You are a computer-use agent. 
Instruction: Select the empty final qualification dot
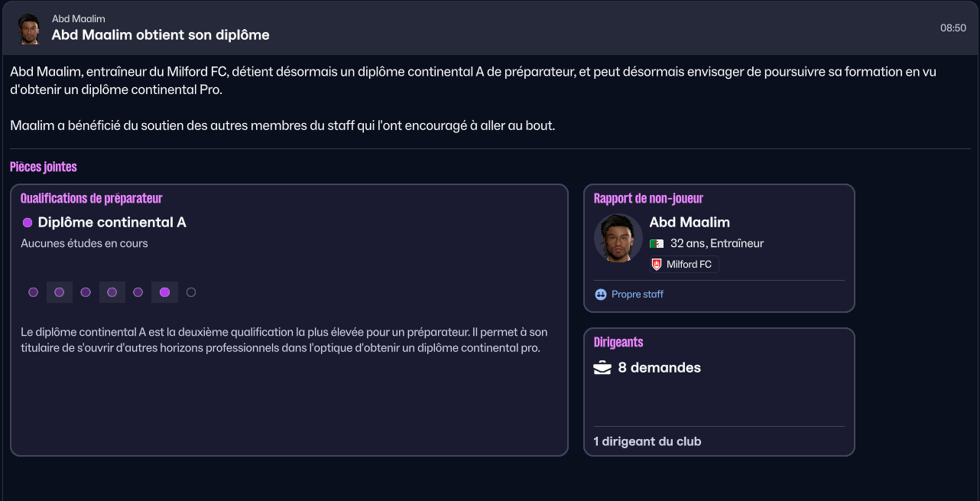point(191,292)
